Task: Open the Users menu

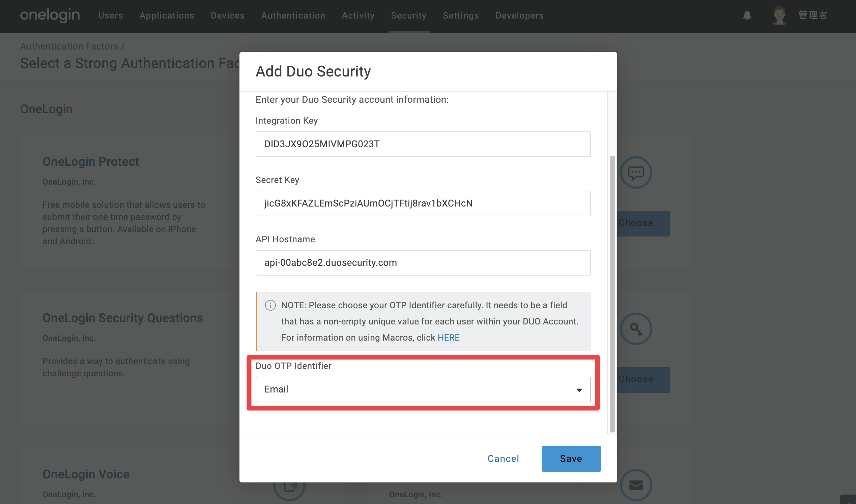Action: pos(111,15)
